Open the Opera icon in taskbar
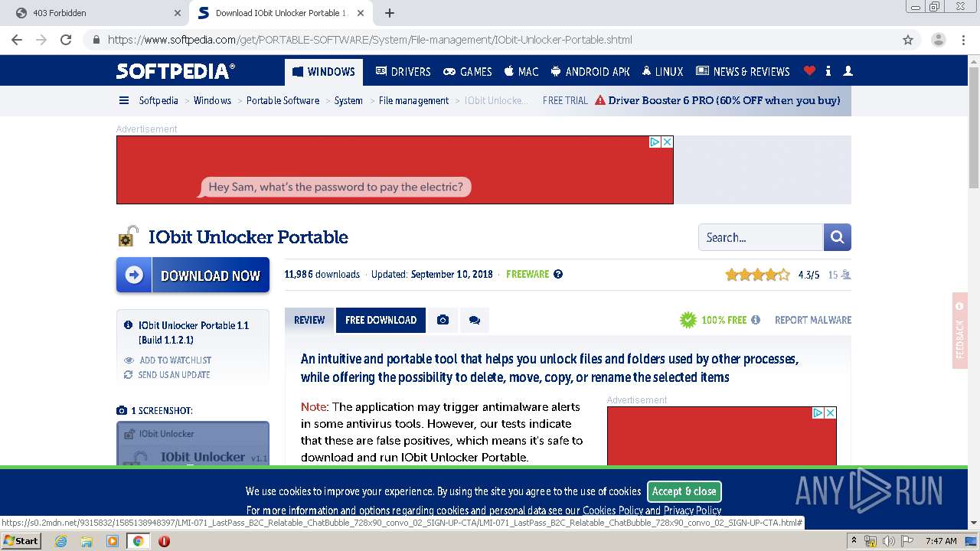Viewport: 980px width, 551px height. 164,541
